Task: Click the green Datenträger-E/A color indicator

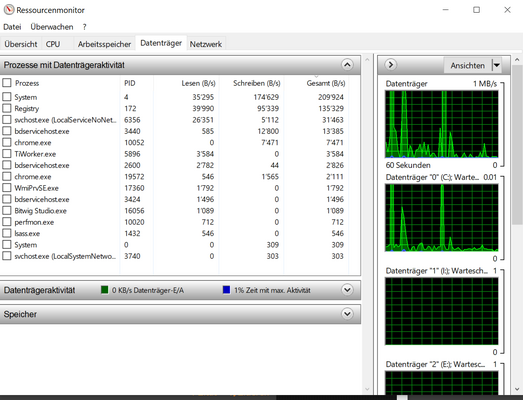Action: [x=105, y=290]
